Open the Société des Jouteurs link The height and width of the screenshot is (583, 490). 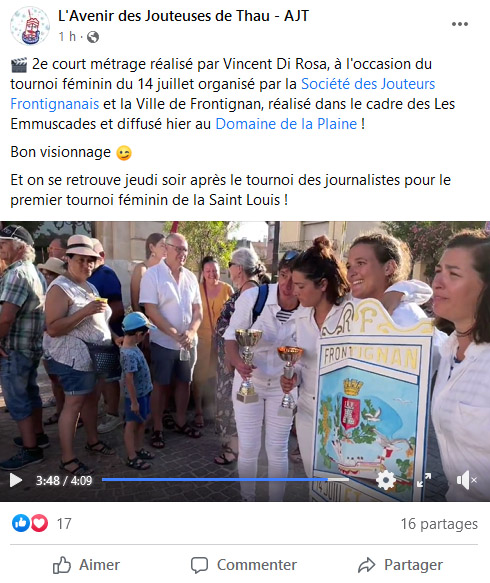point(368,84)
